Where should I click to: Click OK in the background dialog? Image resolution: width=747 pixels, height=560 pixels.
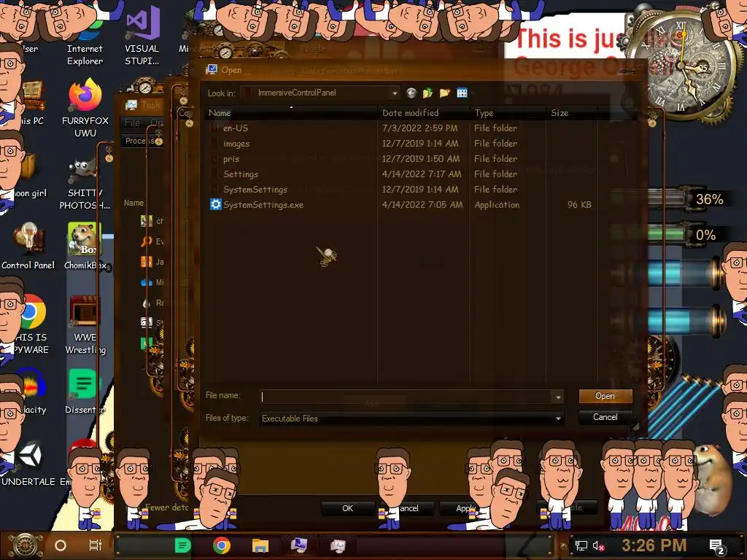click(348, 508)
